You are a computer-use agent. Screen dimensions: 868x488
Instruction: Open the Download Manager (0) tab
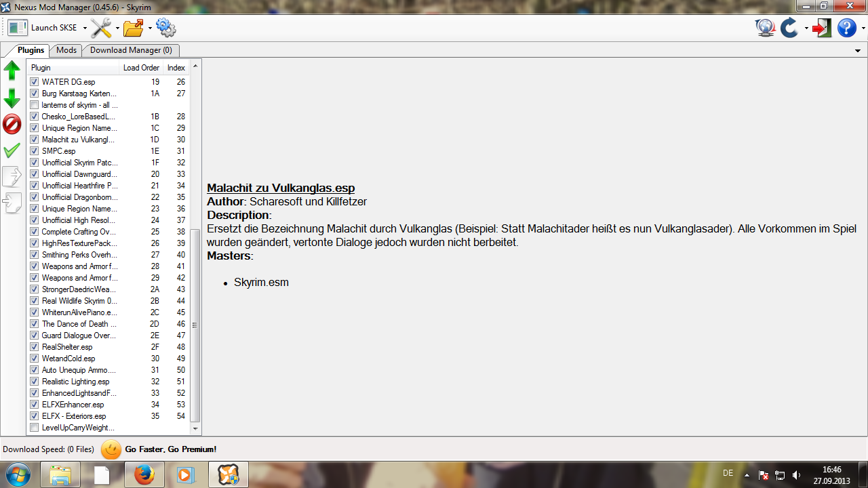click(131, 50)
